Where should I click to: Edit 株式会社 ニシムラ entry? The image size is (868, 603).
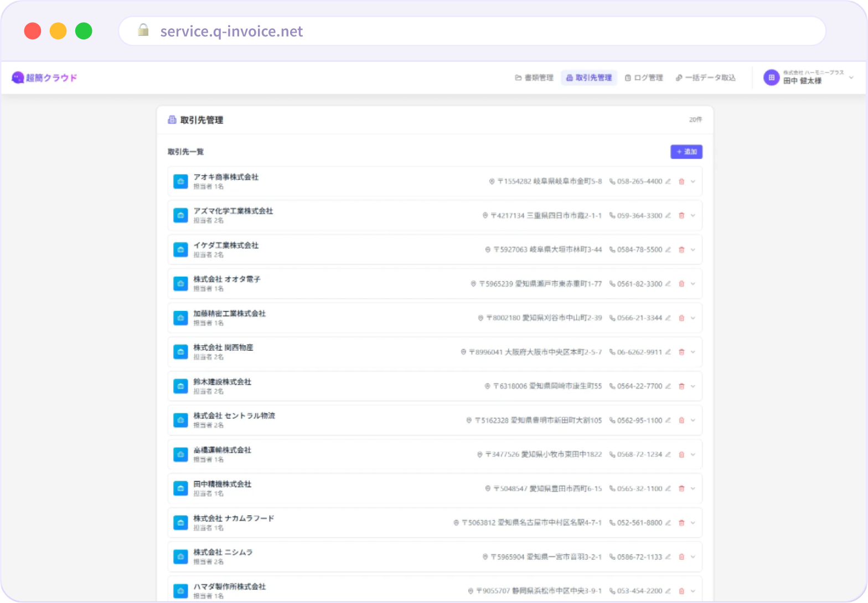(x=668, y=557)
